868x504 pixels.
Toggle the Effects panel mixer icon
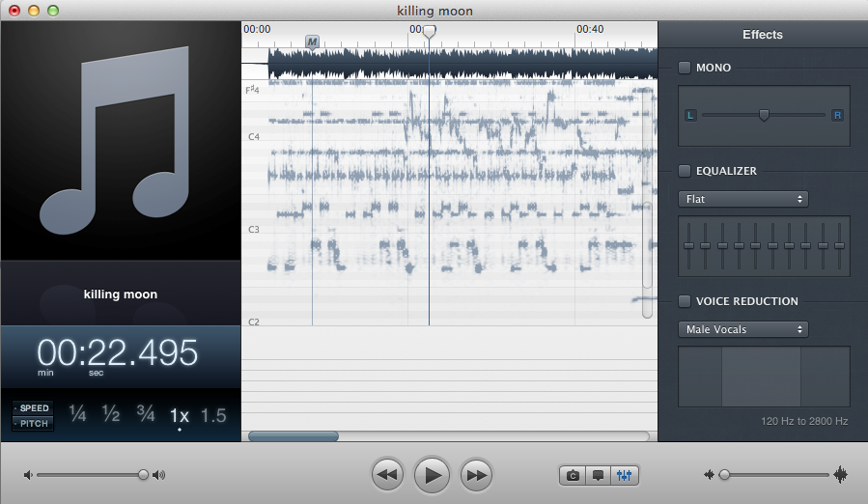[x=625, y=475]
